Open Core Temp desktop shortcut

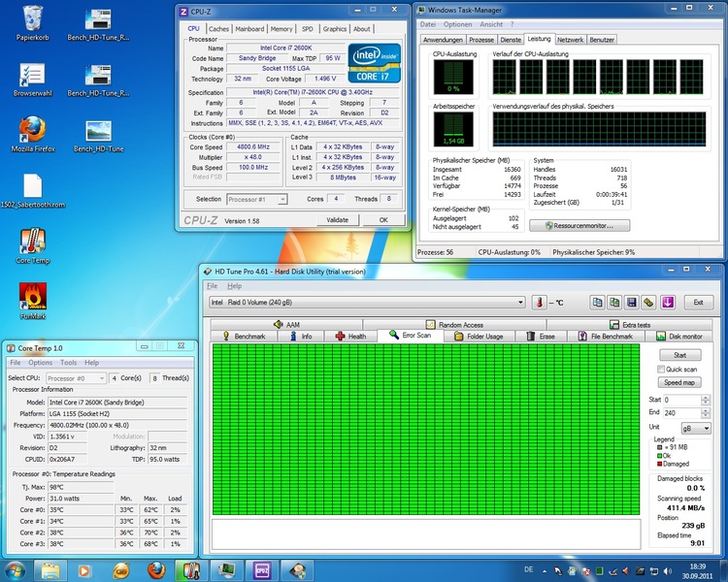(x=32, y=246)
